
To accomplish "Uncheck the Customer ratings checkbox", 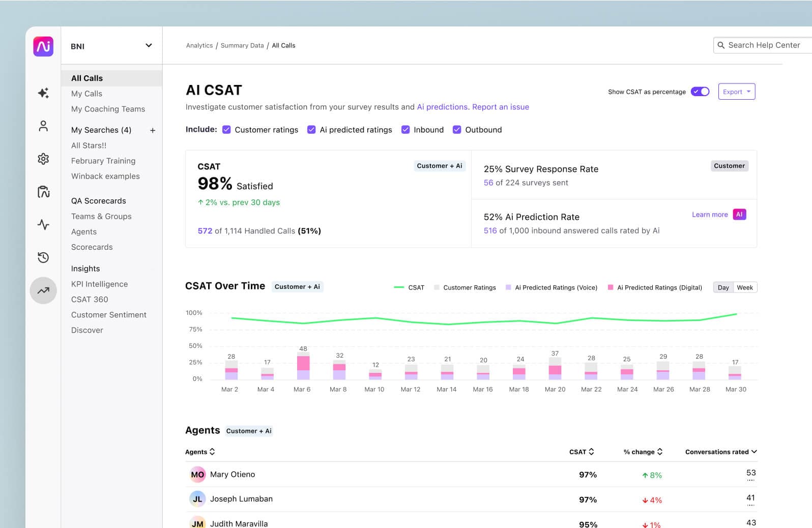I will 227,130.
